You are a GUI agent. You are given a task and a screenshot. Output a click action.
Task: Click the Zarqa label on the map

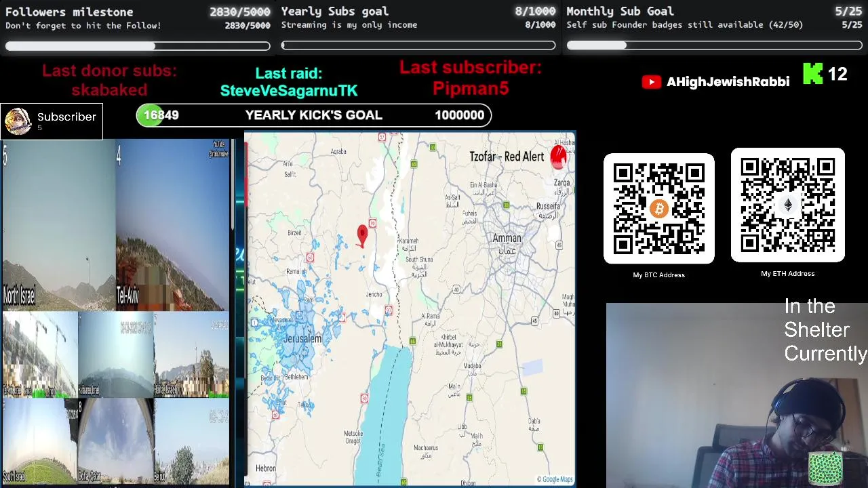click(x=562, y=182)
